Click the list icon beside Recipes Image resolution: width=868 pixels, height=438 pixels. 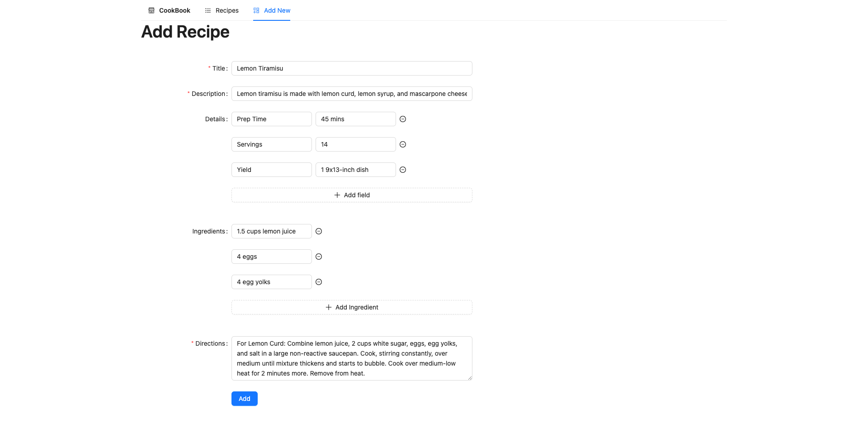(x=208, y=10)
